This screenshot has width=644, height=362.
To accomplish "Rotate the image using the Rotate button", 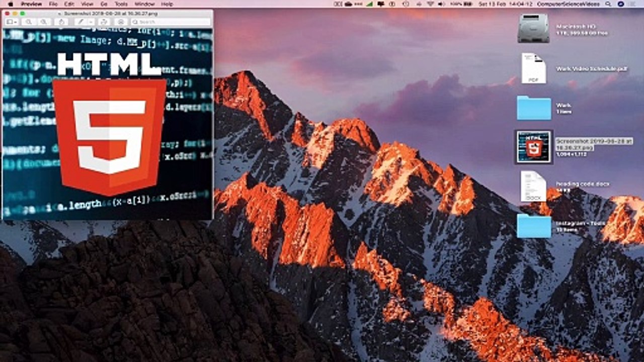I will pos(104,22).
